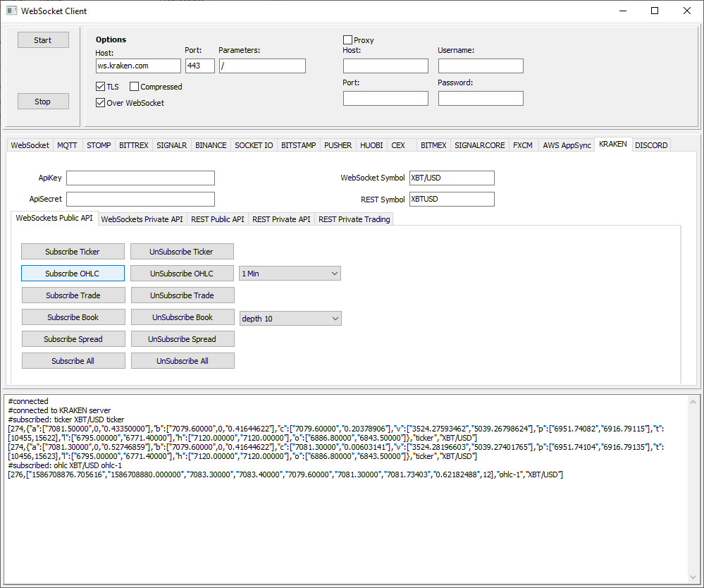Image resolution: width=704 pixels, height=588 pixels.
Task: Click the UnSubscribe All button
Action: pos(183,361)
